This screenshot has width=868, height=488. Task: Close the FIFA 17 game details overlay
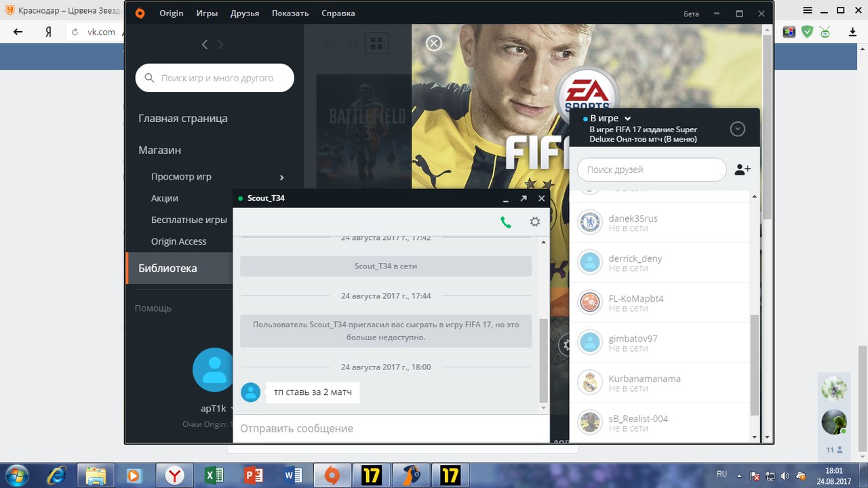tap(434, 43)
